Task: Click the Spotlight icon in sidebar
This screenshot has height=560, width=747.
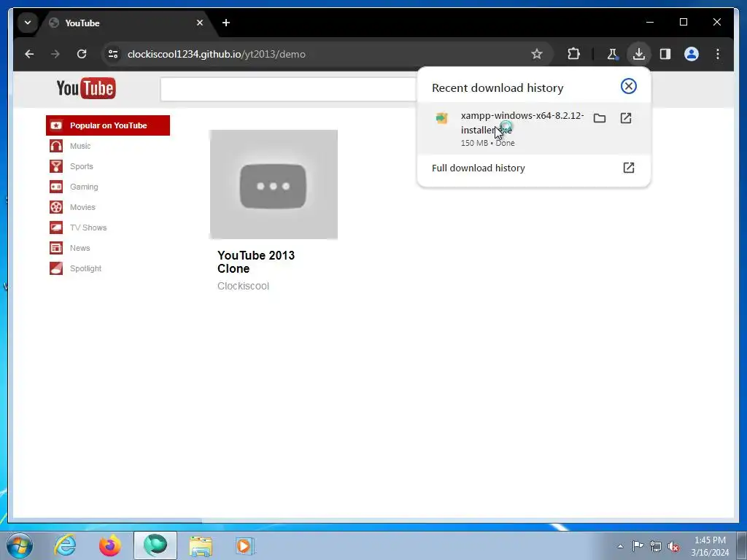Action: pyautogui.click(x=56, y=268)
